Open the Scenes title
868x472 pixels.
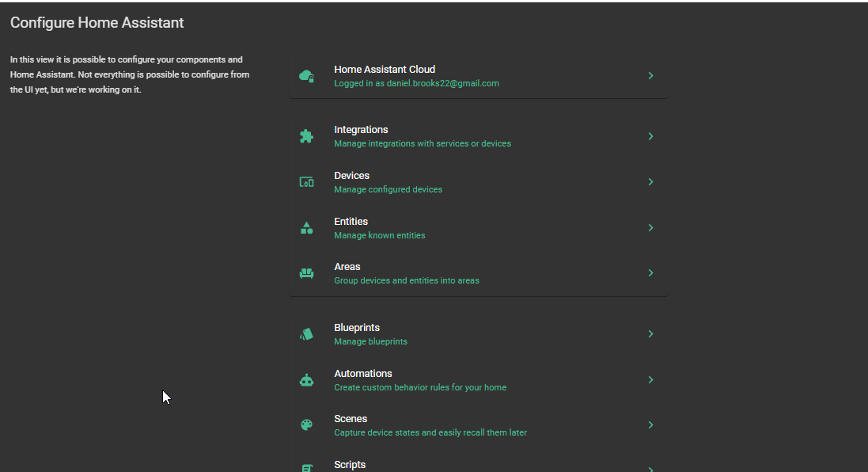click(x=351, y=419)
